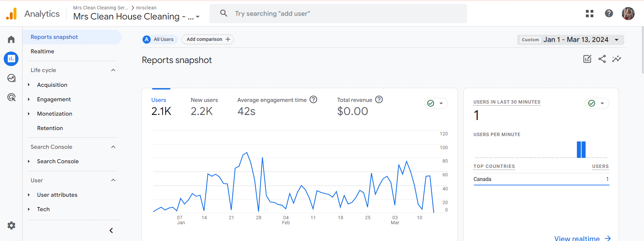
Task: Select the Users metric tab
Action: pyautogui.click(x=161, y=107)
